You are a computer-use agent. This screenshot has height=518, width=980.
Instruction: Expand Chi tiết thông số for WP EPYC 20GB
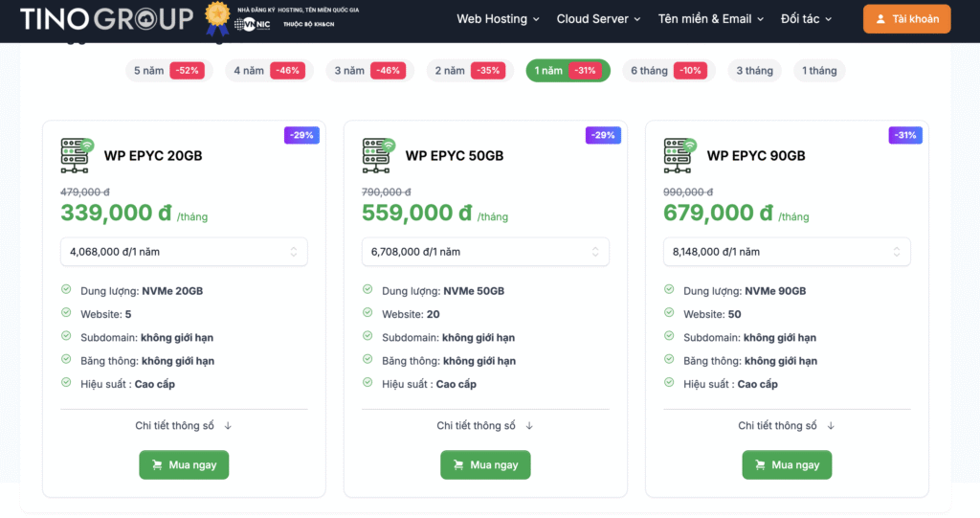pos(184,426)
